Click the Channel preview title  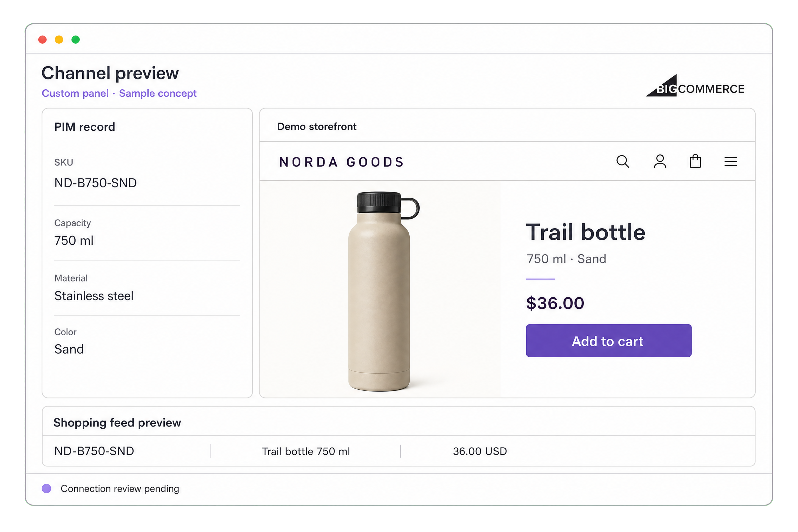point(110,73)
